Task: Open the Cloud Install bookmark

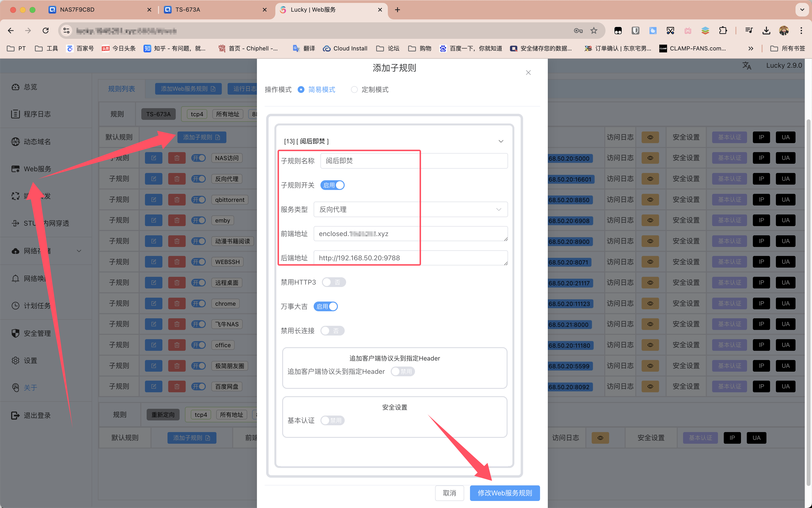Action: 345,48
